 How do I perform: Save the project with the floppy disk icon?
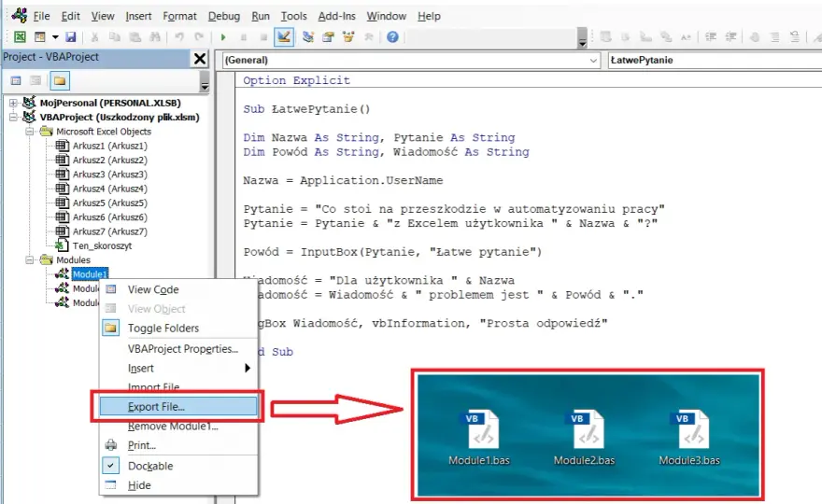coord(70,36)
